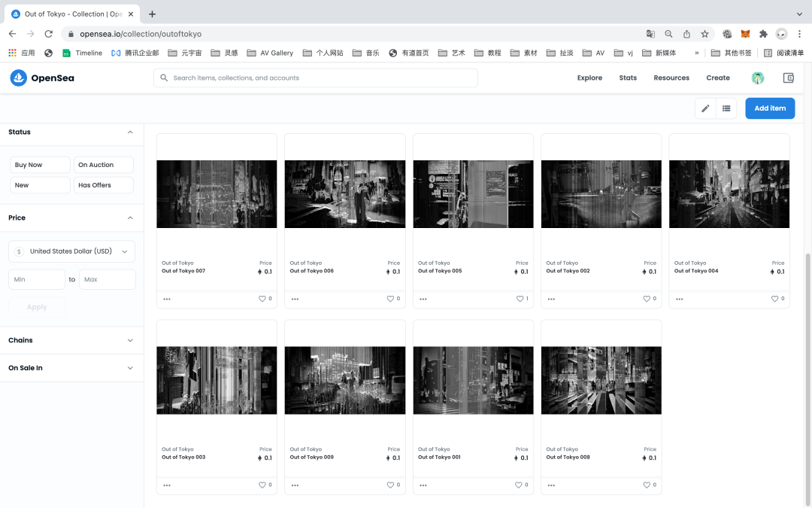Open the Stats menu

point(628,78)
